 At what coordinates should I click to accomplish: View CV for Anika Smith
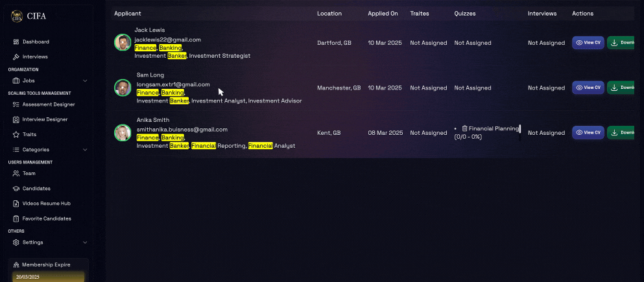coord(588,132)
